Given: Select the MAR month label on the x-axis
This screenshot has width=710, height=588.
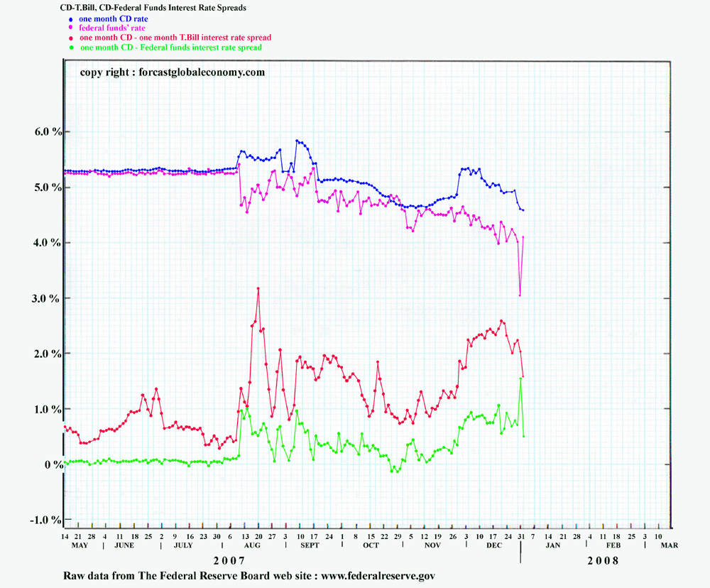Looking at the screenshot, I should (669, 545).
